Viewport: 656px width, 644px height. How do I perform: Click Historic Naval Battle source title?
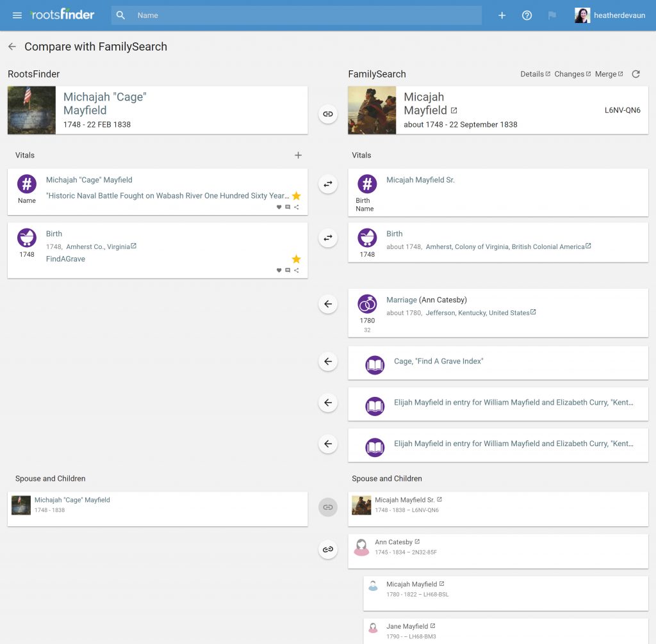[168, 196]
